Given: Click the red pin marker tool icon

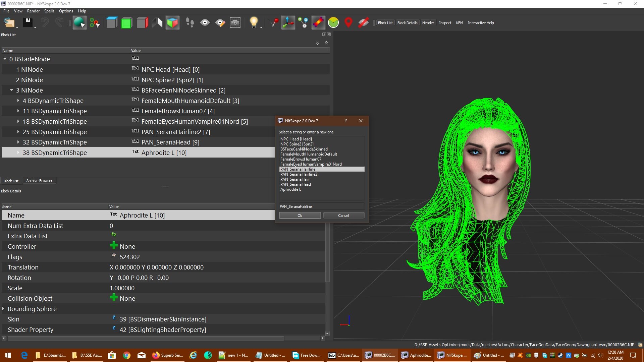Looking at the screenshot, I should (274, 23).
